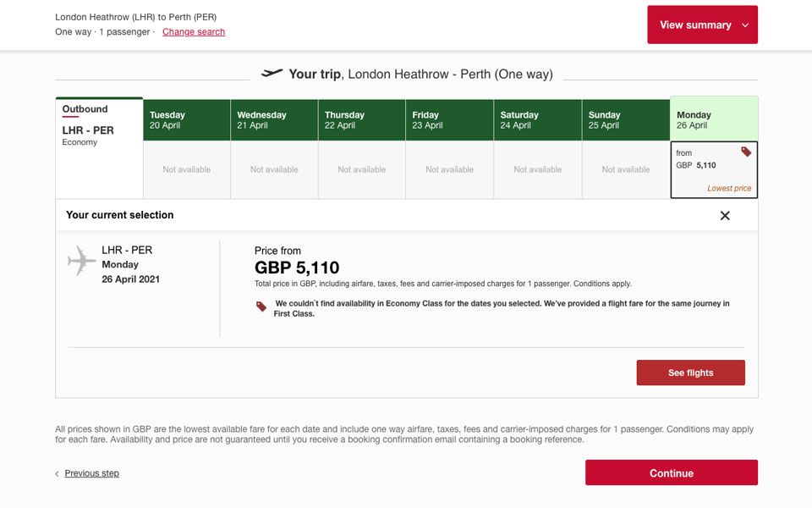
Task: Select the Tuesday 20 April tab
Action: (186, 120)
